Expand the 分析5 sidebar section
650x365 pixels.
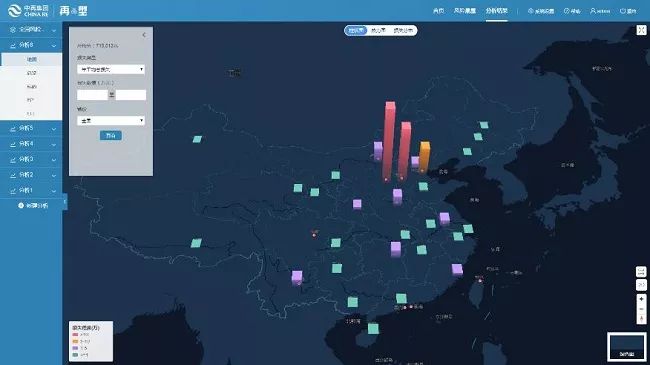pos(31,129)
